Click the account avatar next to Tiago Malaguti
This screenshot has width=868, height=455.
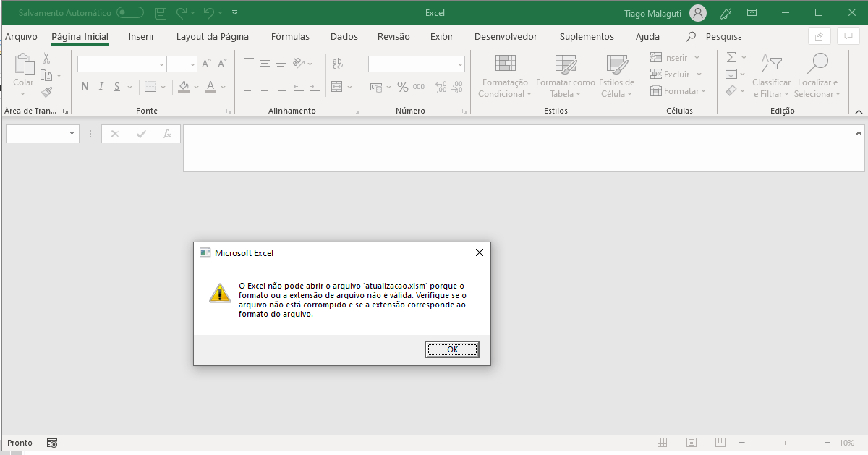coord(698,13)
